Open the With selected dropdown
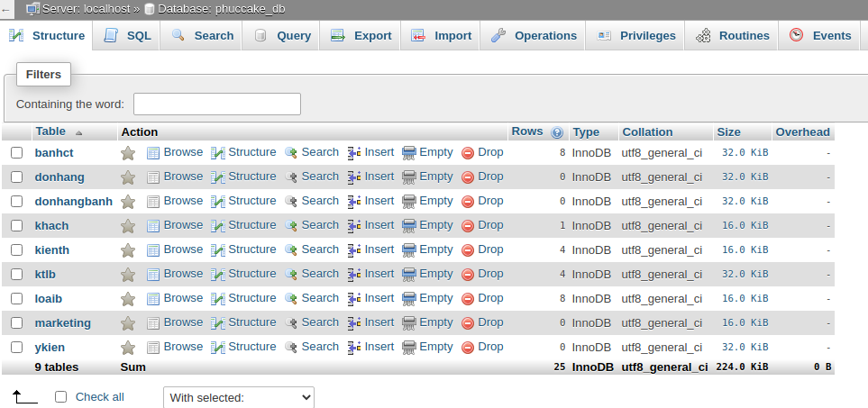This screenshot has width=868, height=408. tap(238, 397)
